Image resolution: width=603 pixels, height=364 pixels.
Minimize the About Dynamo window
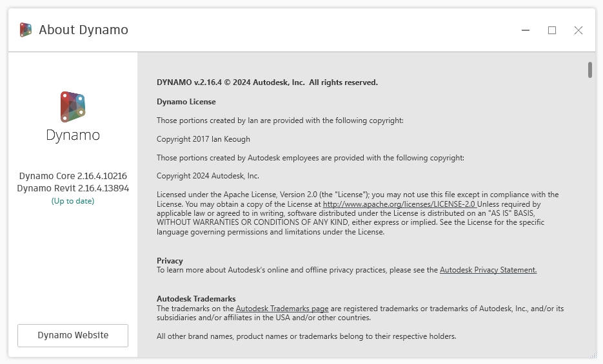[526, 30]
